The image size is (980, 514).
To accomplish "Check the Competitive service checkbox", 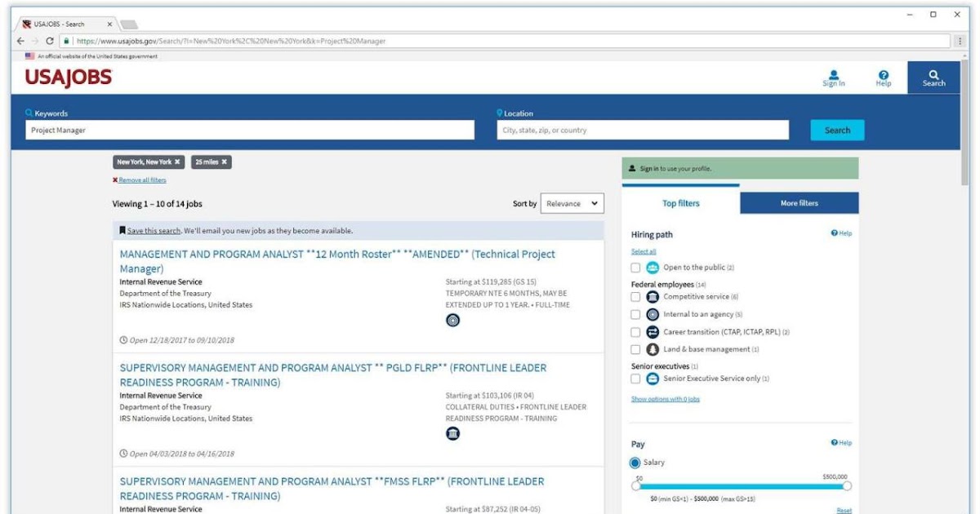I will pos(636,297).
